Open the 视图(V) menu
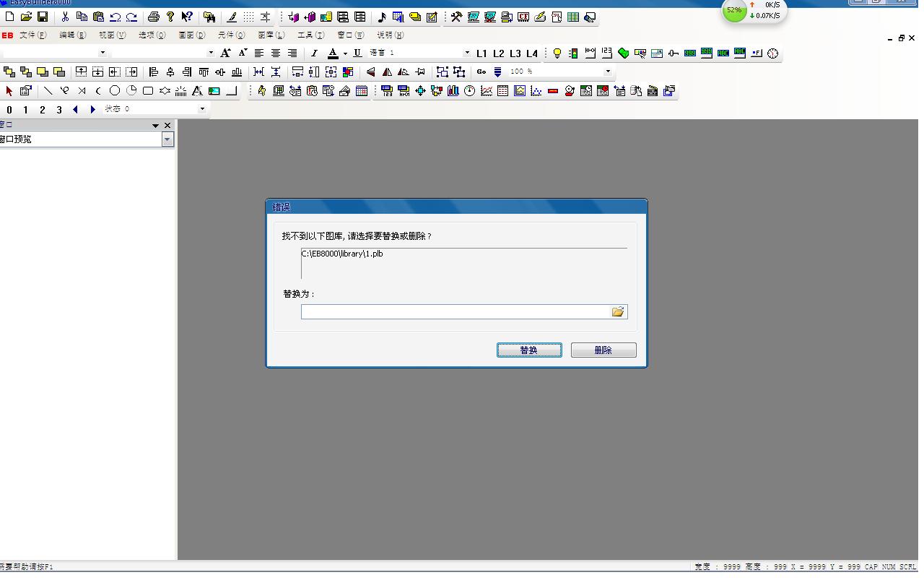Screen dimensions: 924x578 [112, 35]
